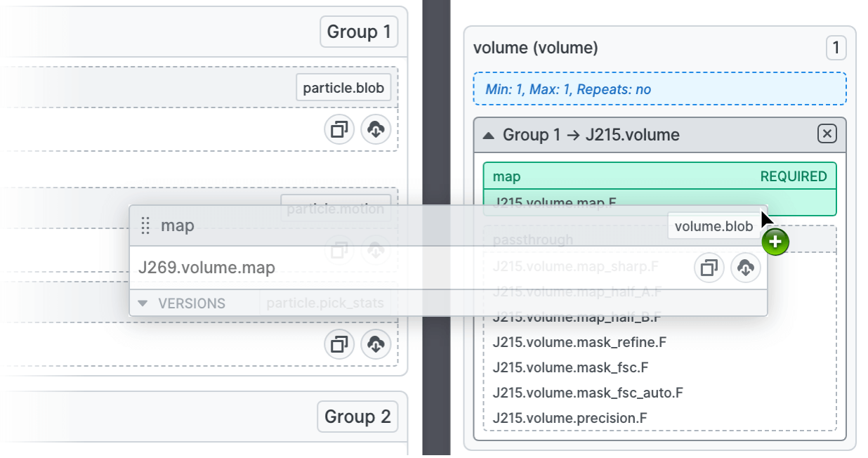This screenshot has width=868, height=458.
Task: Select J215.volume.map_half_B.F entry
Action: 577,318
